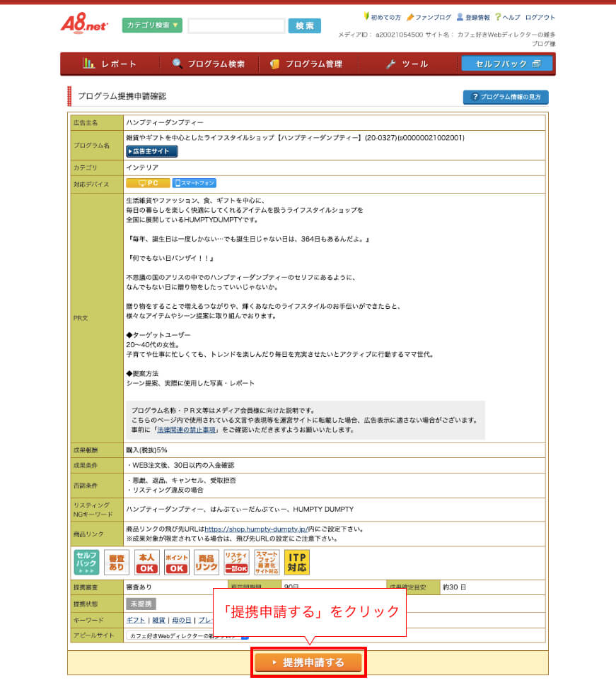Screen dimensions: 616x687
Task: Click the 約30 日 confirmation estimate value
Action: (x=454, y=587)
